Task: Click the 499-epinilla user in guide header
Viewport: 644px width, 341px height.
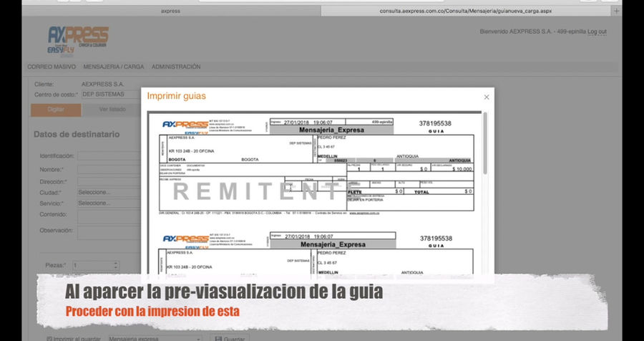Action: coord(382,122)
